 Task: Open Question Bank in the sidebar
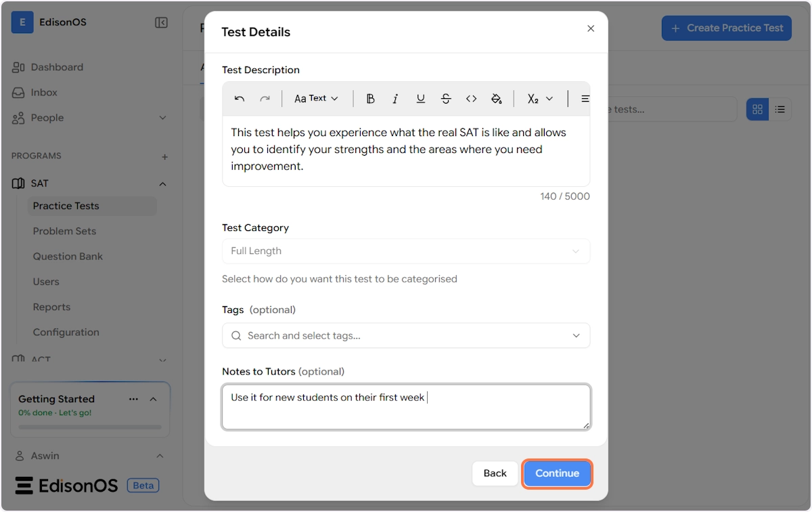(x=68, y=257)
